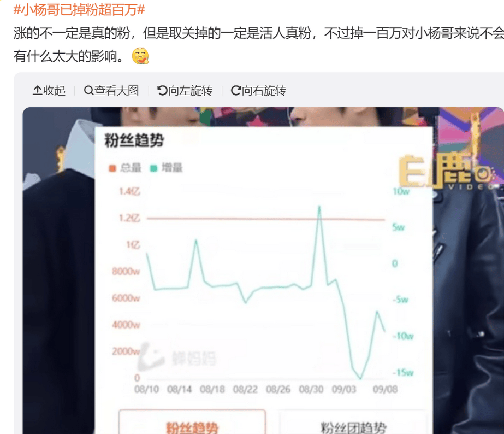Toggle the orange 总量 legend swatch

point(112,168)
